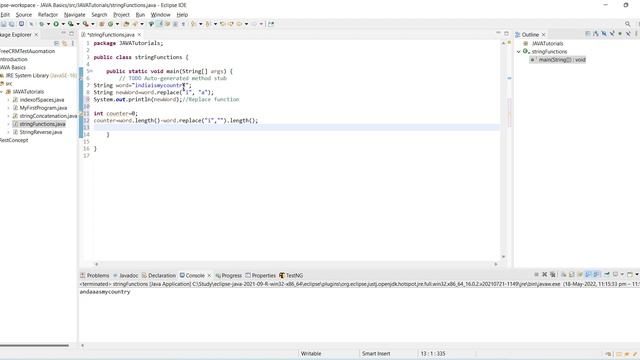Viewport: 640px width, 360px height.
Task: Click the Open Type toolbar icon
Action: click(x=126, y=24)
